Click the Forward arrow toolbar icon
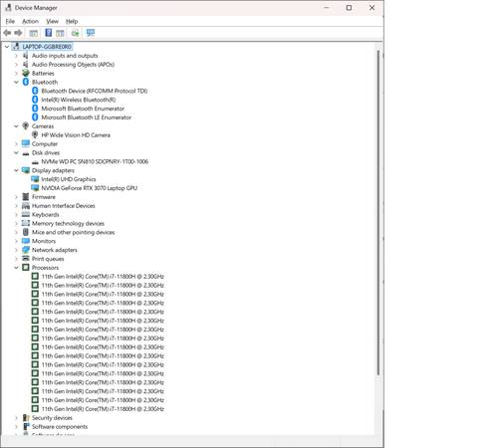The width and height of the screenshot is (503, 448). [x=18, y=33]
